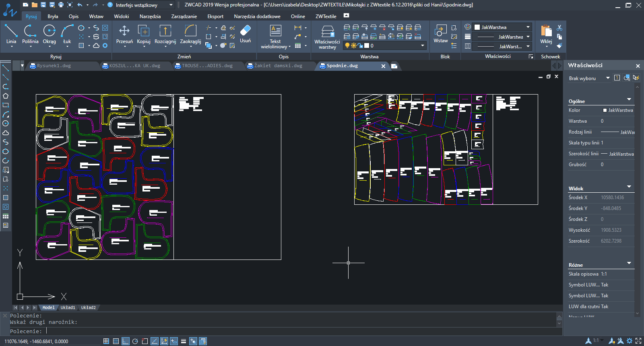
Task: Switch to the Układ2 layout tab
Action: coord(89,307)
